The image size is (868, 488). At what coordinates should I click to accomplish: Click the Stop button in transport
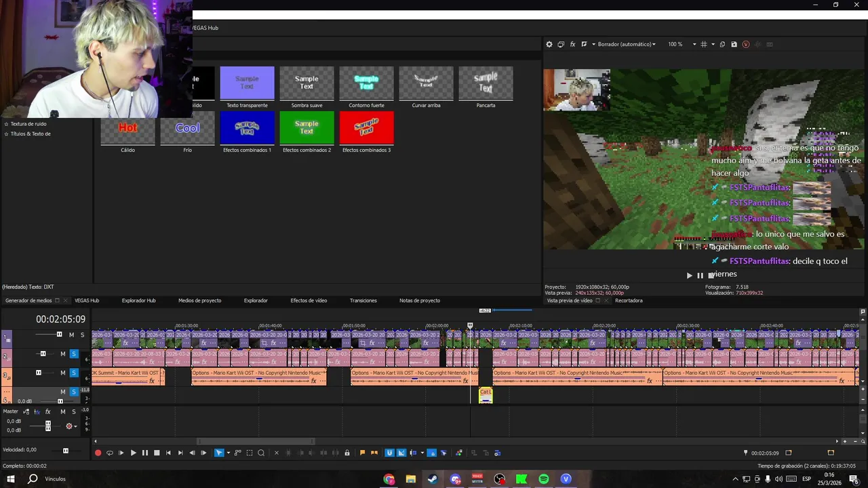157,453
